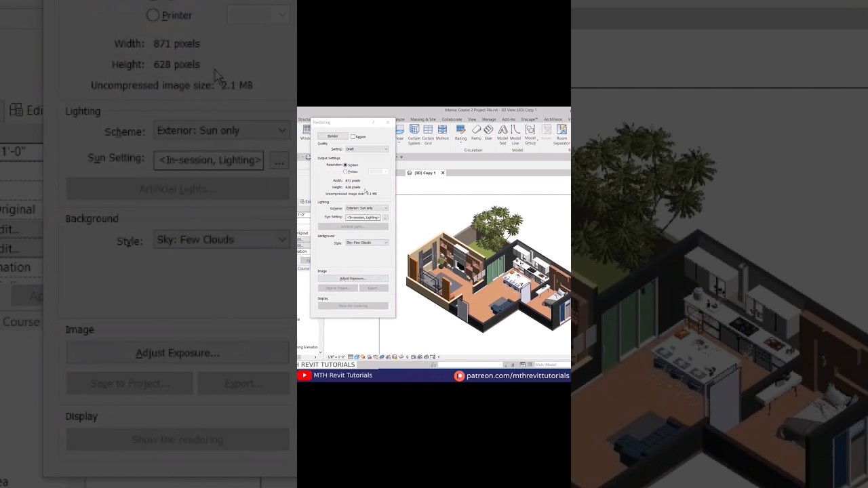Click the Show the rendering button
Image resolution: width=868 pixels, height=488 pixels.
tap(353, 306)
